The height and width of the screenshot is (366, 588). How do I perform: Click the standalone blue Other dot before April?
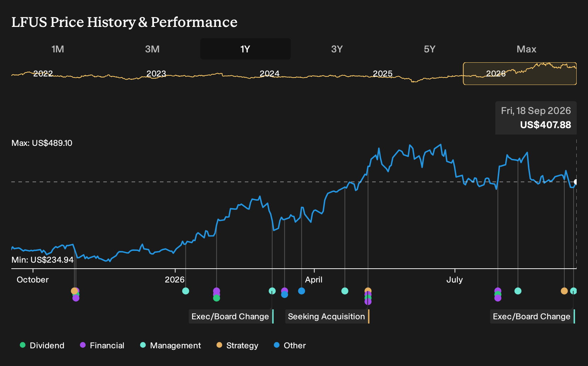click(301, 291)
